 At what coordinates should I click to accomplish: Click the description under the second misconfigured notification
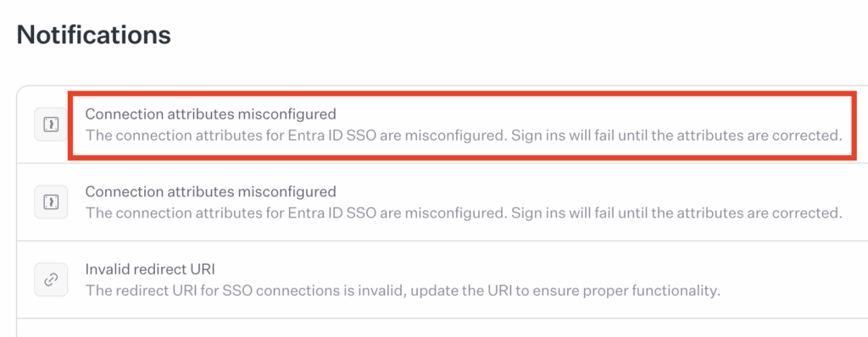(x=464, y=213)
